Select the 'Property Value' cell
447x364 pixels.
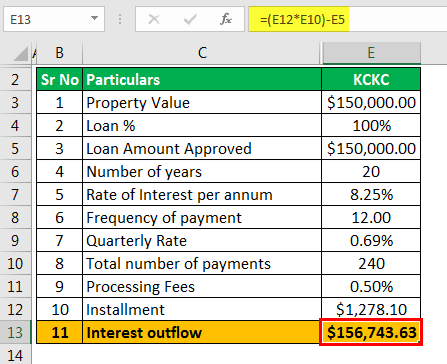coord(202,102)
